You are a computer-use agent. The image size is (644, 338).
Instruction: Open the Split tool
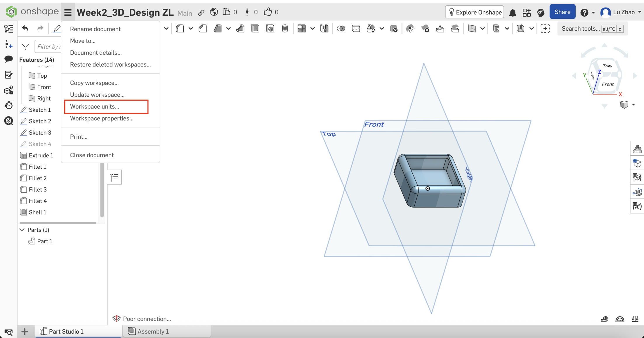[x=356, y=28]
